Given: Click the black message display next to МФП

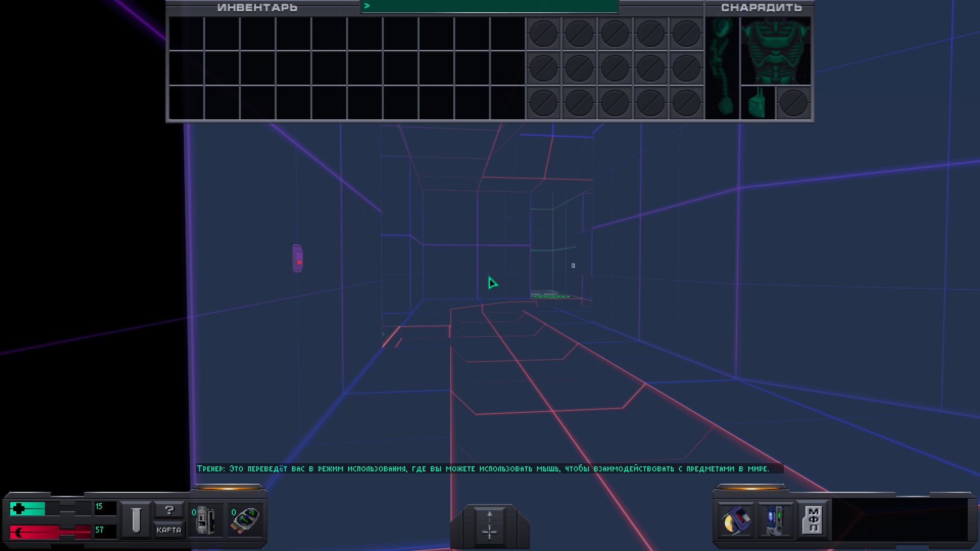Looking at the screenshot, I should pos(899,520).
